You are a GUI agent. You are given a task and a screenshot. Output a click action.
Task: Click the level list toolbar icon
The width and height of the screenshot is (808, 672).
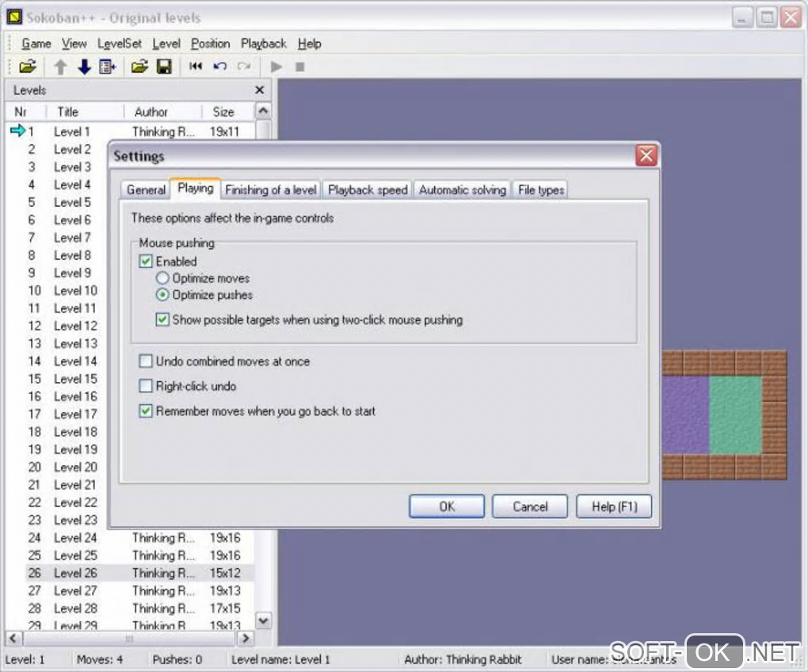108,67
